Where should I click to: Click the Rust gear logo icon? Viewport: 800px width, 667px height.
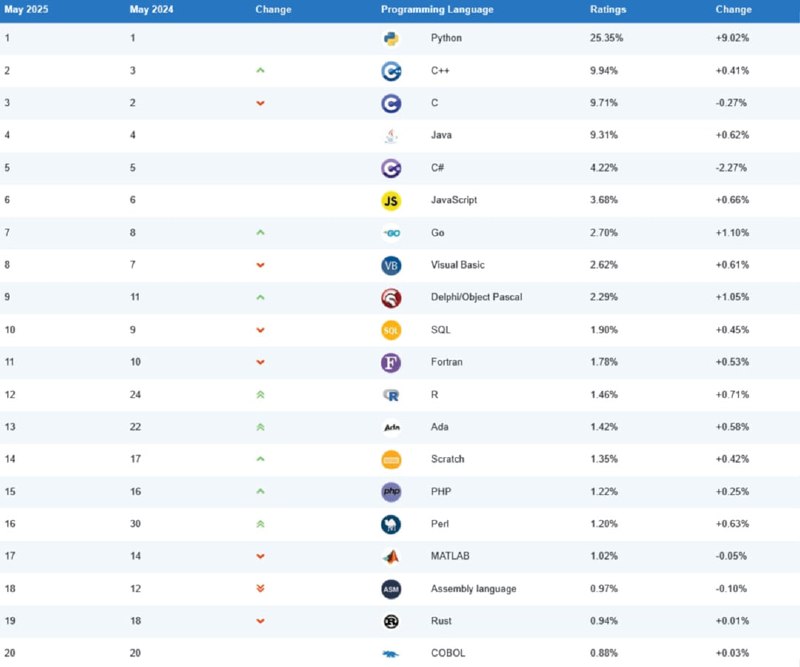(391, 621)
